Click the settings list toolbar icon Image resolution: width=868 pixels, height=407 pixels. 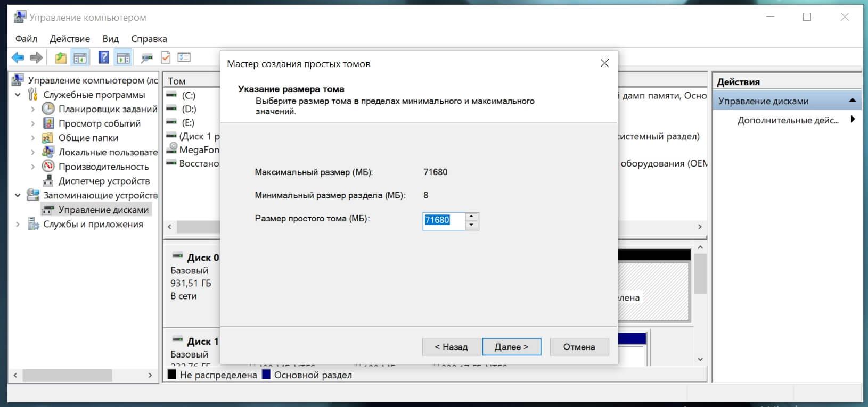[x=184, y=57]
